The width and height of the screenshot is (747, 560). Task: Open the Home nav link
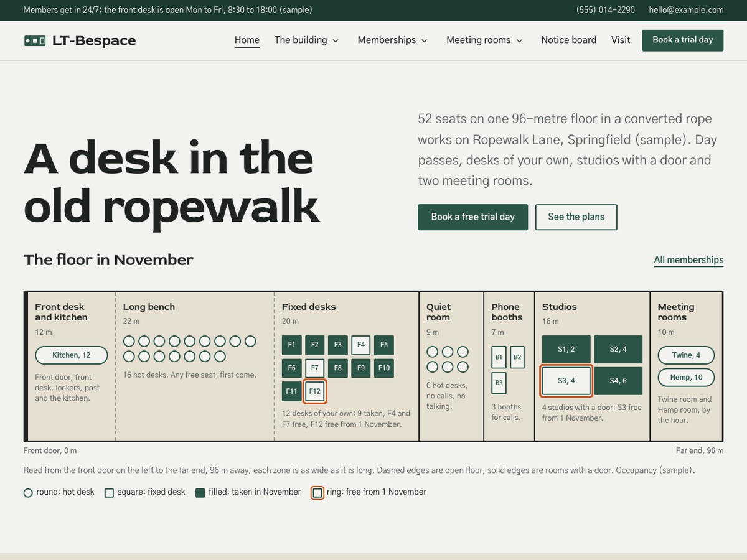[x=247, y=40]
